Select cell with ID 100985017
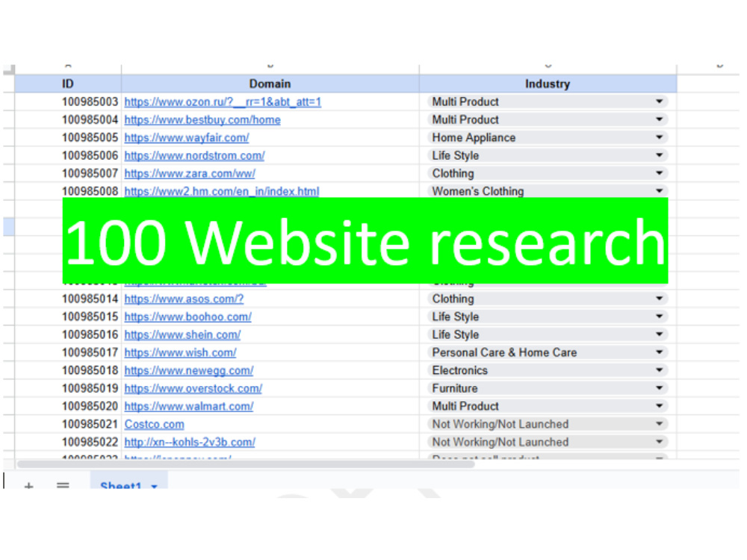 pos(68,353)
